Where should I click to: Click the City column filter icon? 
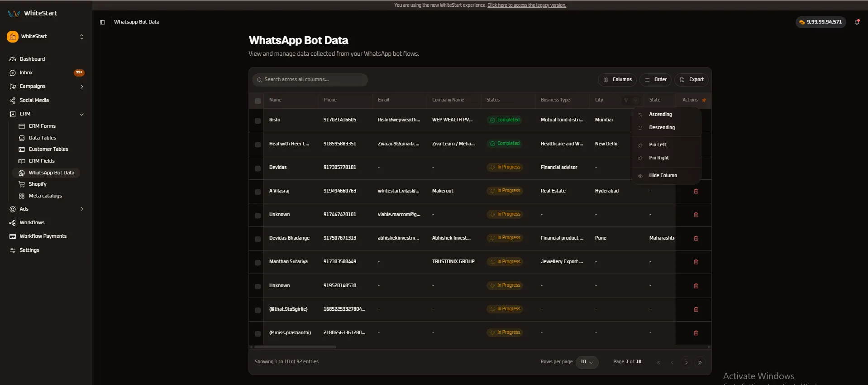[x=626, y=100]
